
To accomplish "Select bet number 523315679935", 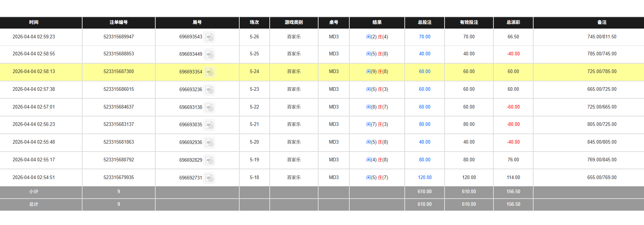I will tap(119, 178).
